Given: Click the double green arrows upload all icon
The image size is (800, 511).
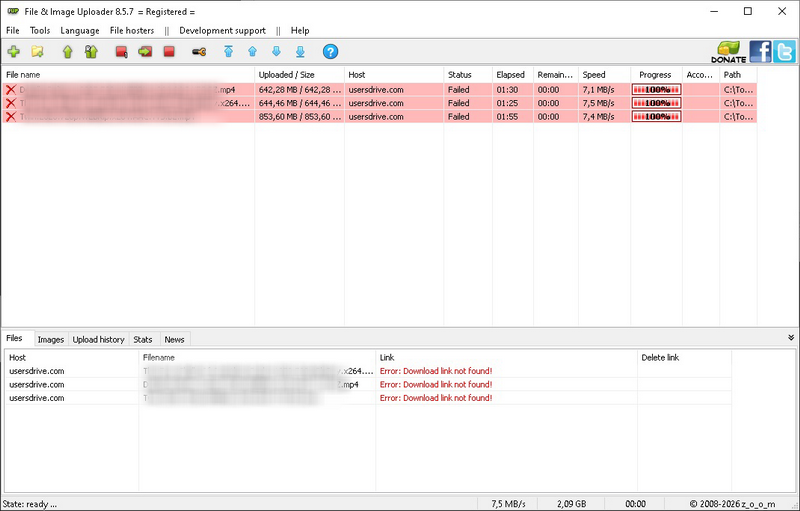Looking at the screenshot, I should coord(91,52).
